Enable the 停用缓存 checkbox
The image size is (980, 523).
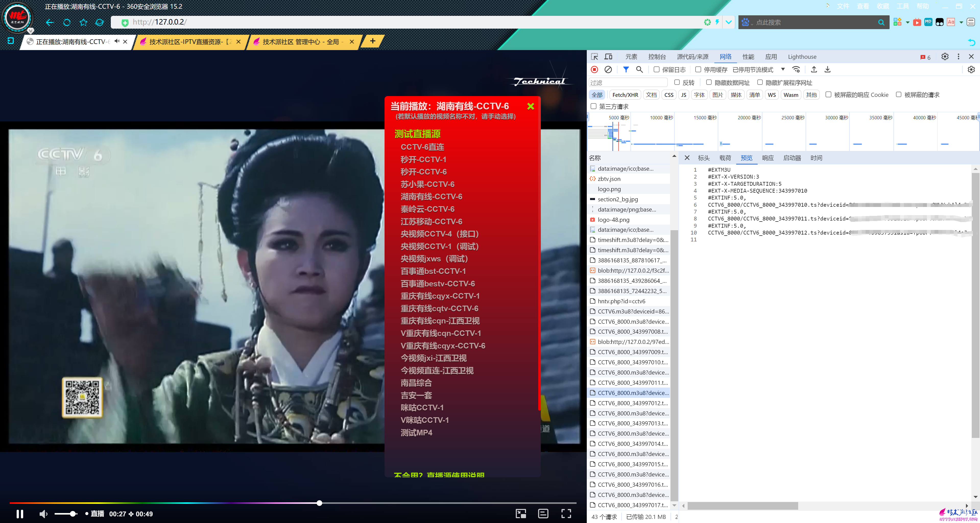pyautogui.click(x=698, y=70)
